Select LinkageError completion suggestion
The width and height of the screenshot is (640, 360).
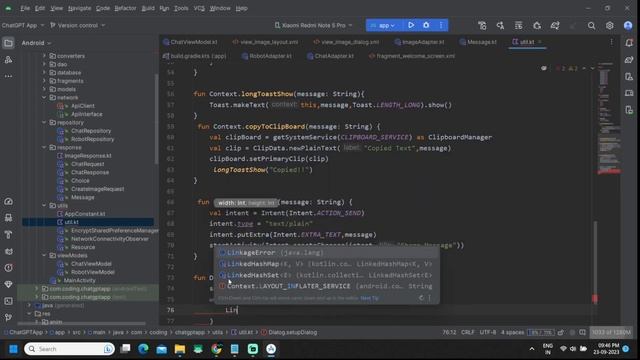(x=327, y=253)
